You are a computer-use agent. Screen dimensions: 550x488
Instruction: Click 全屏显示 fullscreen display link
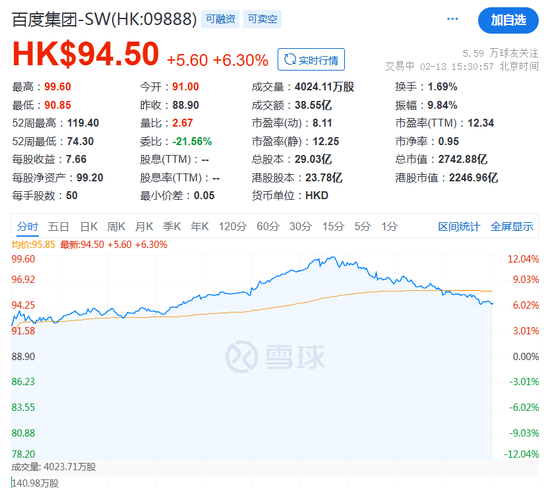coord(512,227)
